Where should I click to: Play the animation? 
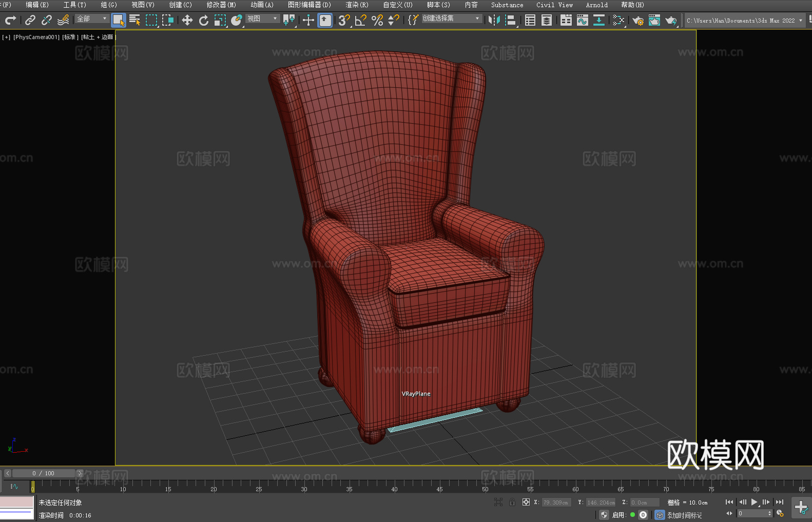coord(754,502)
